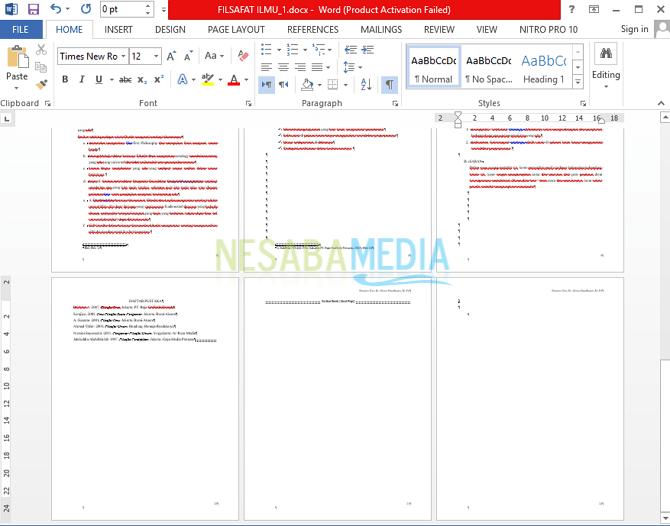Apply the Heading 1 style

(544, 67)
